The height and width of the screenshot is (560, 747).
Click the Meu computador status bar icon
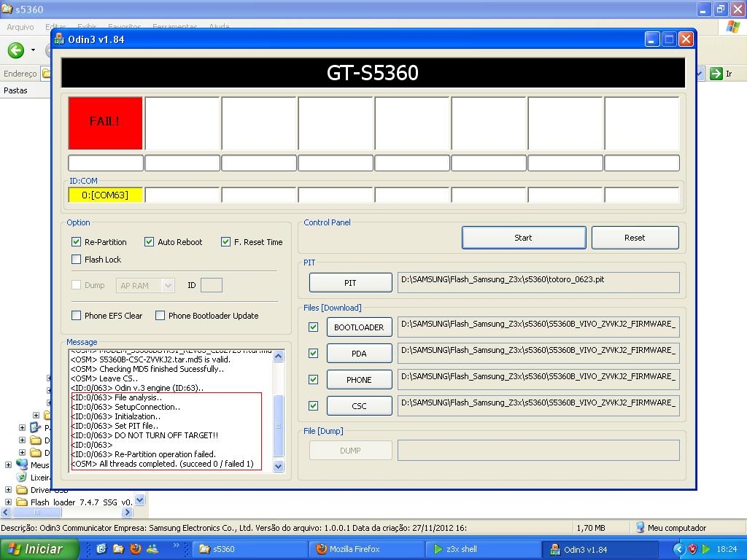(x=640, y=528)
